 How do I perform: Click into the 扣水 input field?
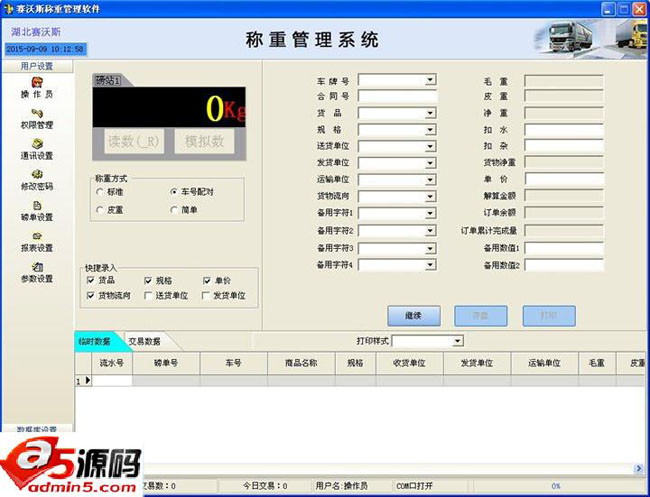click(564, 130)
